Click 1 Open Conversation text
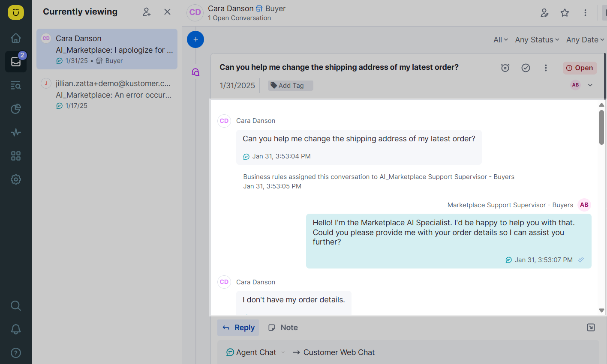The width and height of the screenshot is (607, 364). 239,18
